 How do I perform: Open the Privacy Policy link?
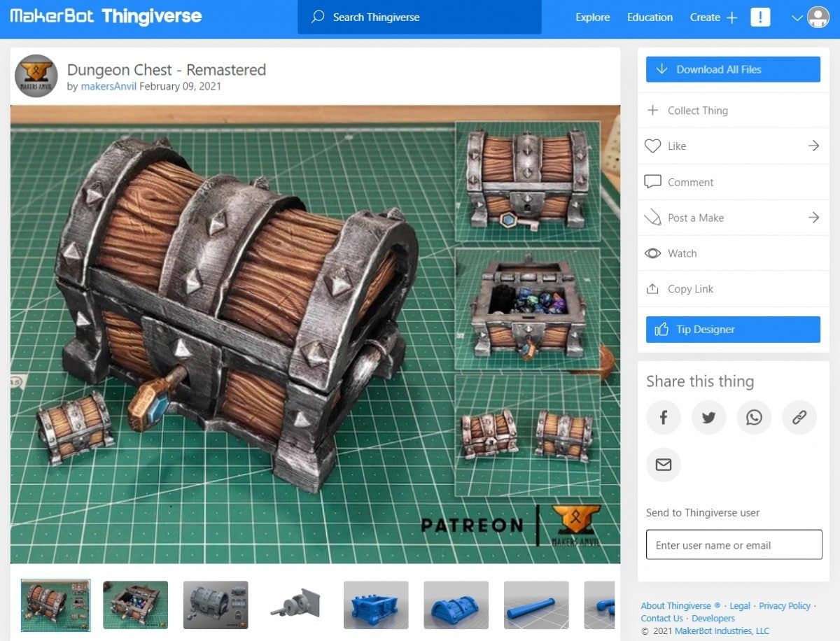click(784, 605)
